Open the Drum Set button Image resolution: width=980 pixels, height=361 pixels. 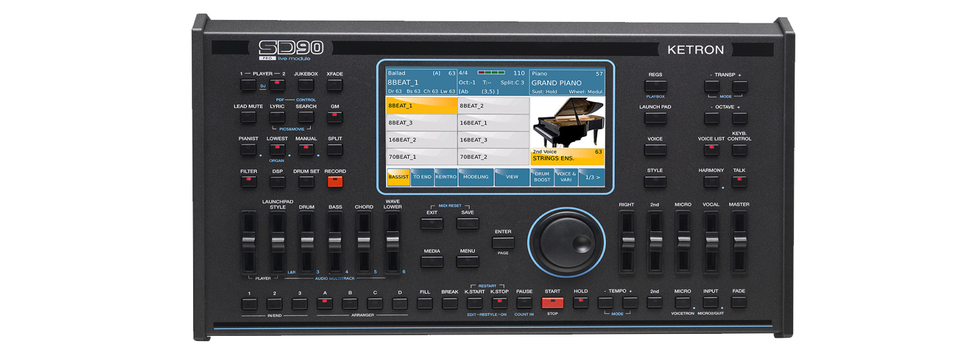coord(306,181)
